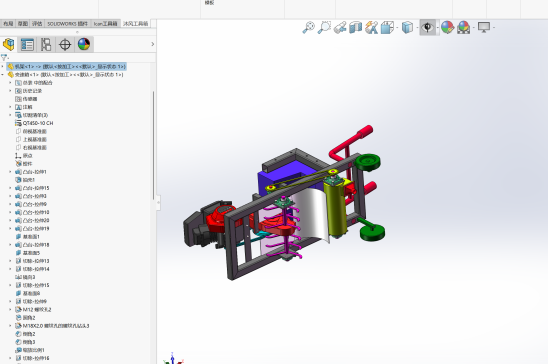Open the DimXpertManager crosshair tab
Screen dimensions: 548x364
(65, 45)
